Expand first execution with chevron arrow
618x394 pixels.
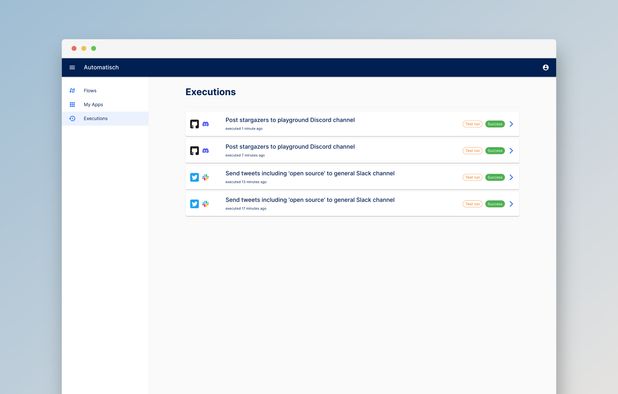point(511,124)
